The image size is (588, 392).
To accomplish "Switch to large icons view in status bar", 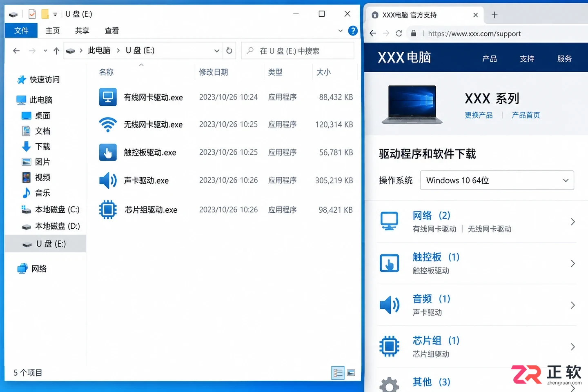I will [351, 372].
